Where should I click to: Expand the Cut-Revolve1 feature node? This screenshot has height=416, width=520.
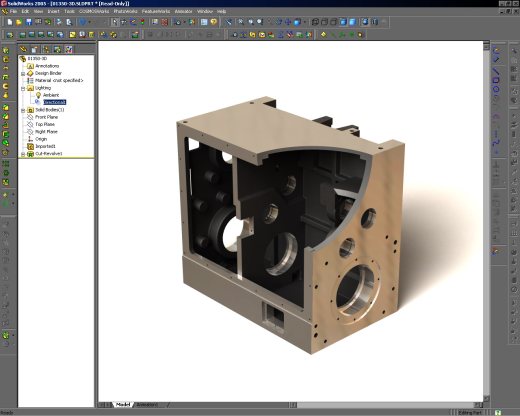pyautogui.click(x=23, y=154)
